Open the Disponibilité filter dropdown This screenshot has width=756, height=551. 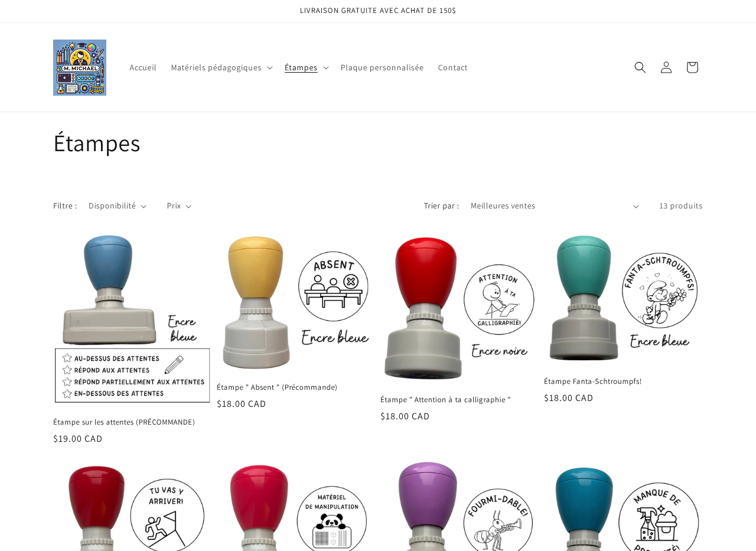coord(118,206)
